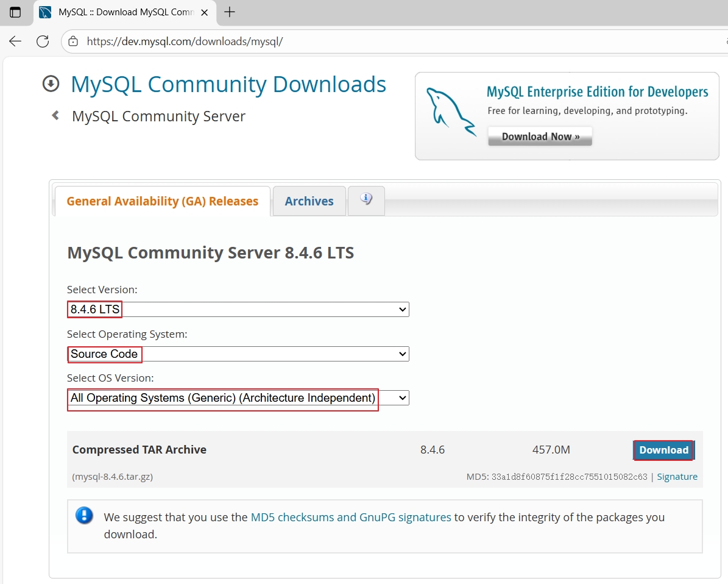Switch to the information icon tab
Viewport: 728px width, 584px height.
point(366,200)
